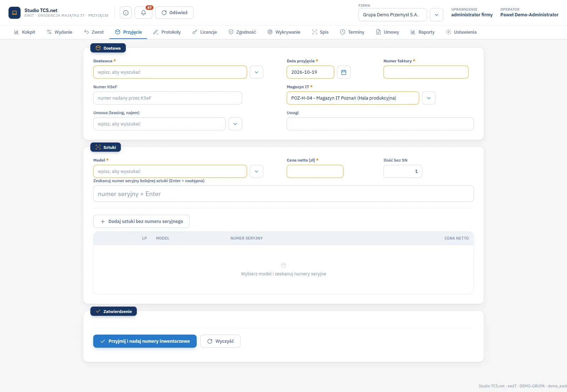Viewport: 567px width, 392px height.
Task: Open the Zwrot tab
Action: (x=94, y=32)
